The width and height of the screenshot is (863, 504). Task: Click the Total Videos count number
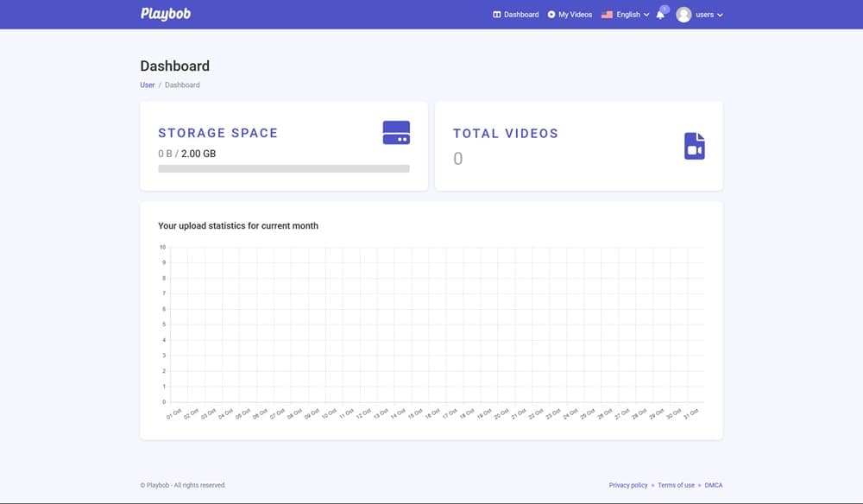tap(457, 159)
